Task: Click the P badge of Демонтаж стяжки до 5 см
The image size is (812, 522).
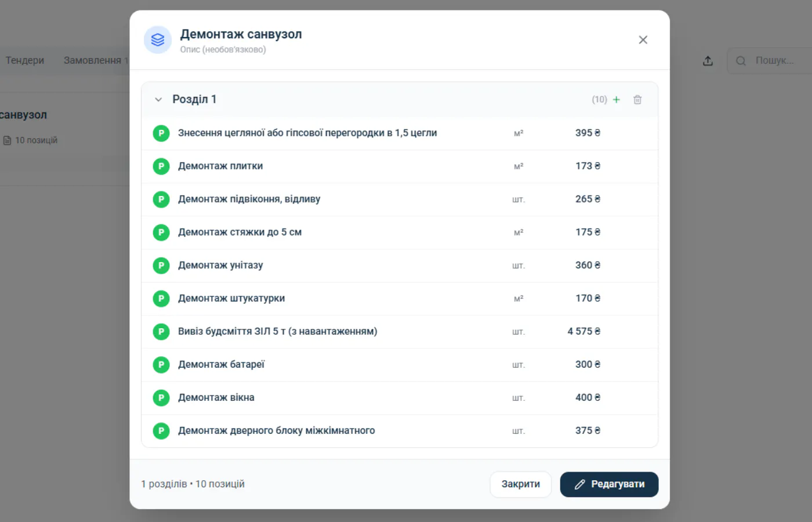Action: click(161, 233)
